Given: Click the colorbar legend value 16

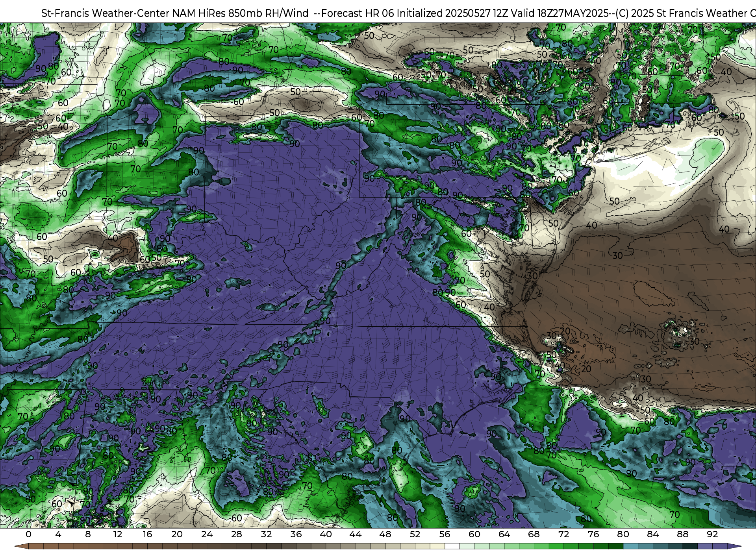Looking at the screenshot, I should click(x=147, y=534).
